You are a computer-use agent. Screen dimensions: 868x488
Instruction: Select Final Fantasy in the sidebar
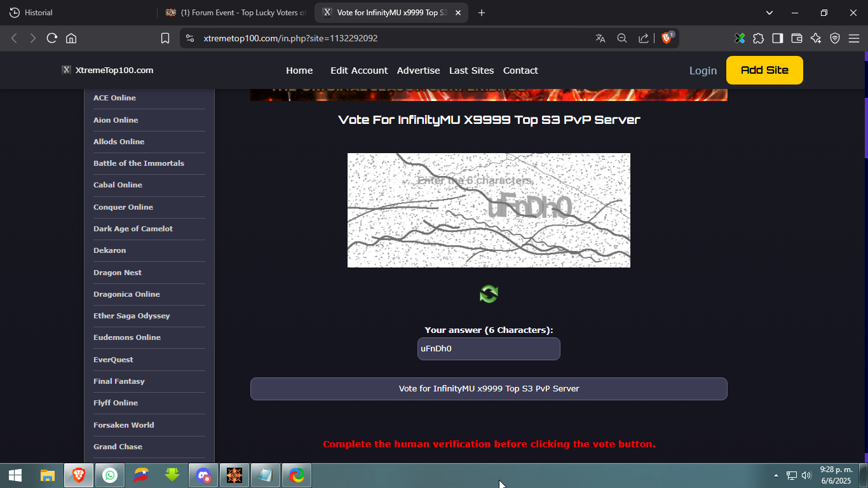119,381
